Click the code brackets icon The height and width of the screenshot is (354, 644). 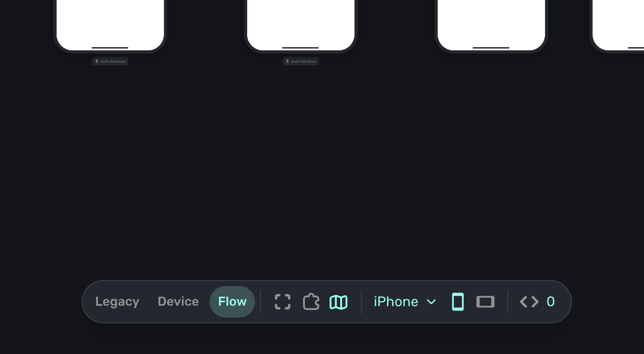click(x=529, y=302)
